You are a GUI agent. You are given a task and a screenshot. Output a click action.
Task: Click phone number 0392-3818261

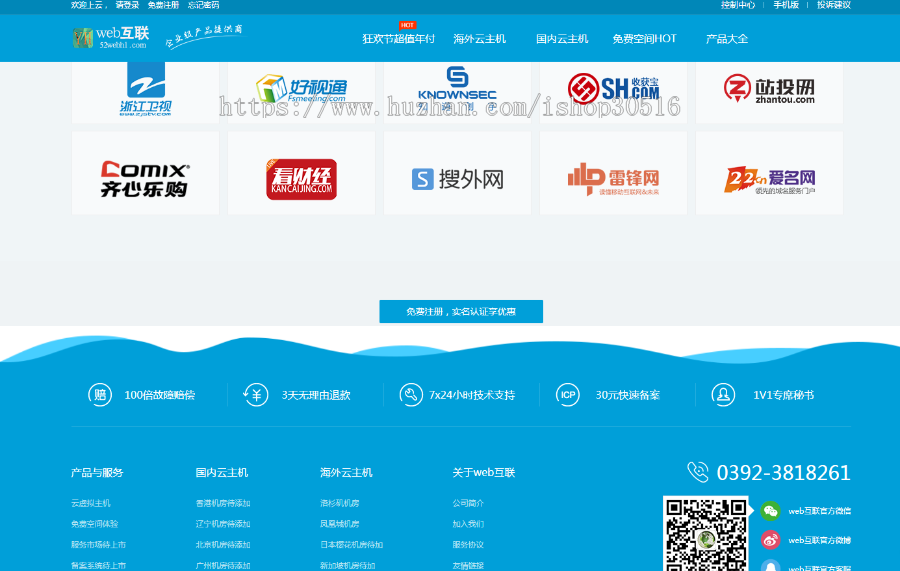pos(783,473)
